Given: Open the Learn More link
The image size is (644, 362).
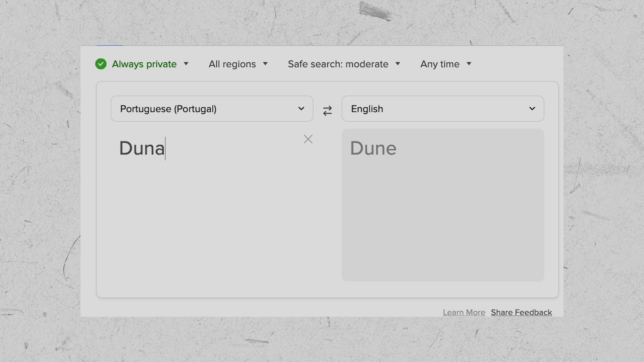Looking at the screenshot, I should coord(464,312).
